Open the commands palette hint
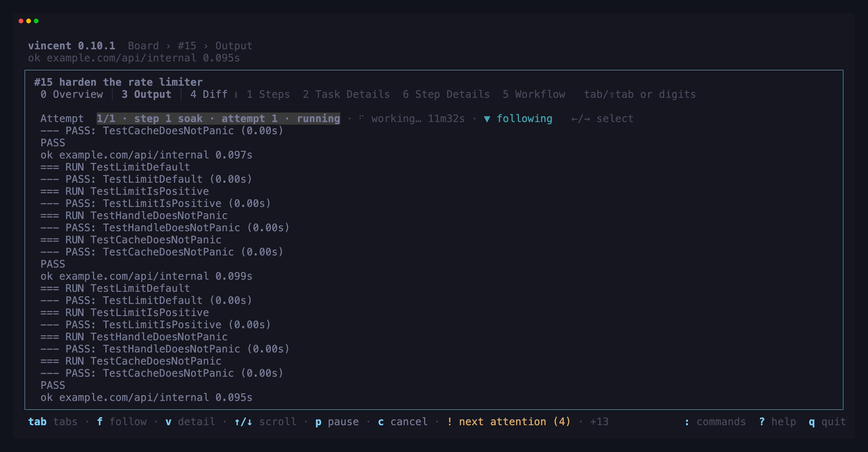The width and height of the screenshot is (868, 452). point(715,422)
